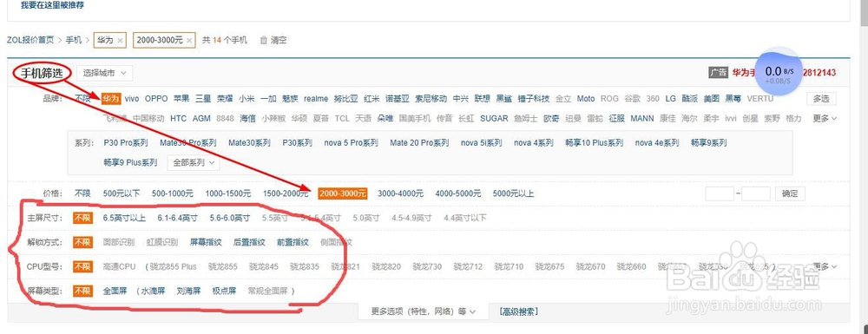
Task: Filter screen type by 水滴屏
Action: point(153,291)
